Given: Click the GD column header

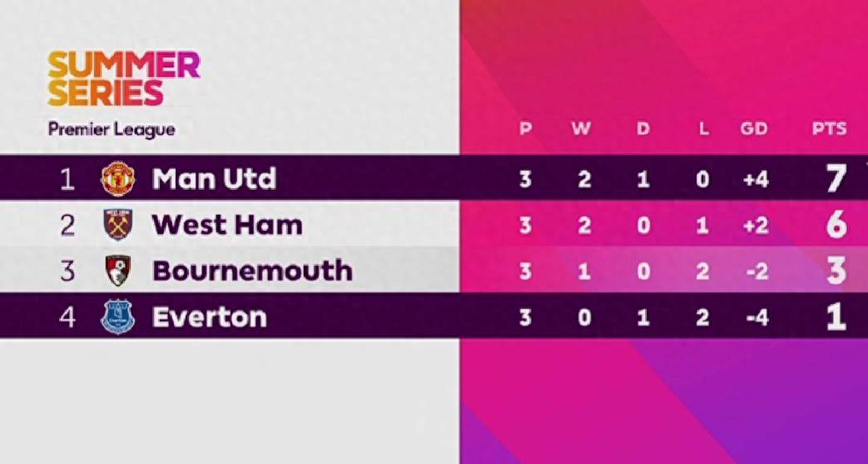Looking at the screenshot, I should click(754, 129).
